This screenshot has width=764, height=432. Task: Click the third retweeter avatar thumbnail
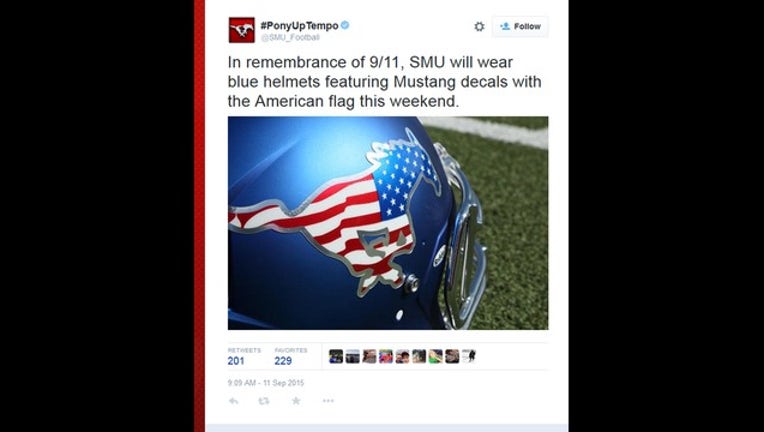[x=369, y=357]
